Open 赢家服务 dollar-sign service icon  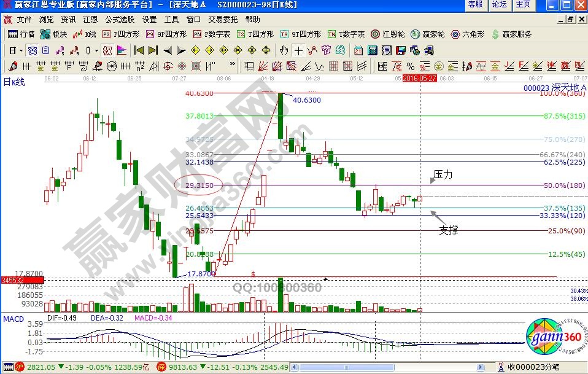point(511,34)
